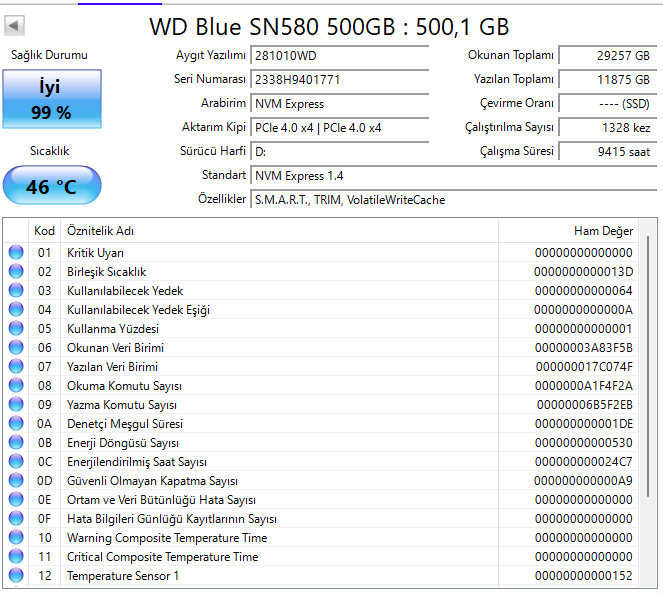The height and width of the screenshot is (596, 663).
Task: Click the status dot for Güvenli Olmayan Kapatma Sayısı
Action: [x=16, y=481]
